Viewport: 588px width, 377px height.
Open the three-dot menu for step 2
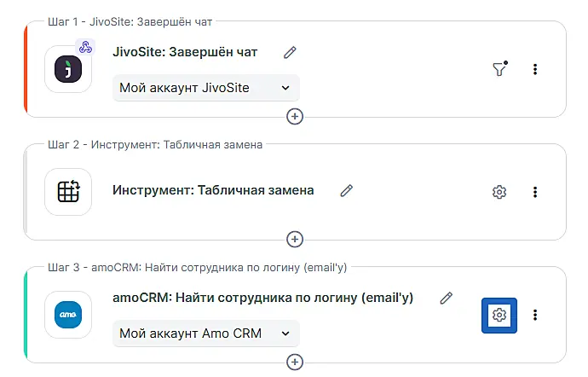pos(535,193)
